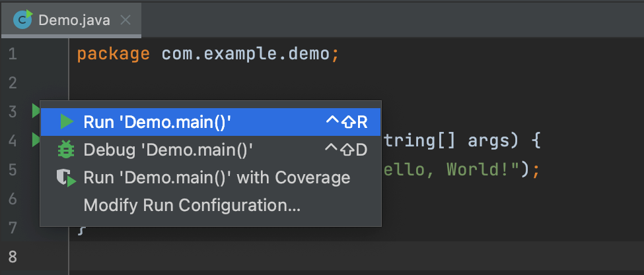Click the 'com.example.demo' package name

[x=245, y=53]
